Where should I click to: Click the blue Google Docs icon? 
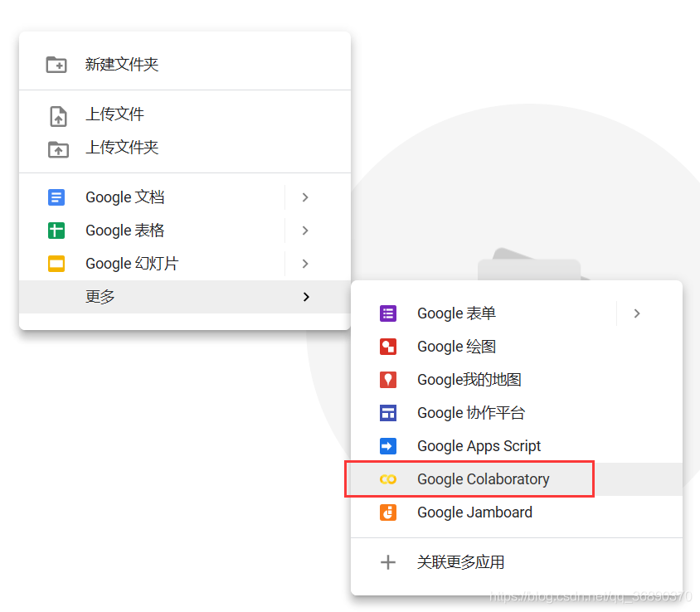pyautogui.click(x=56, y=197)
